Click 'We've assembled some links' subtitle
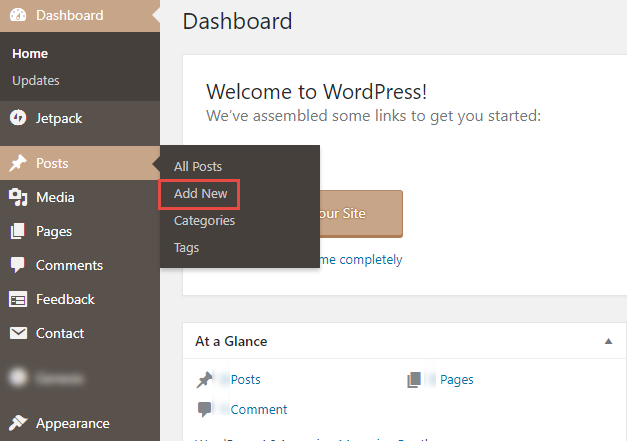The width and height of the screenshot is (627, 441). pos(373,116)
